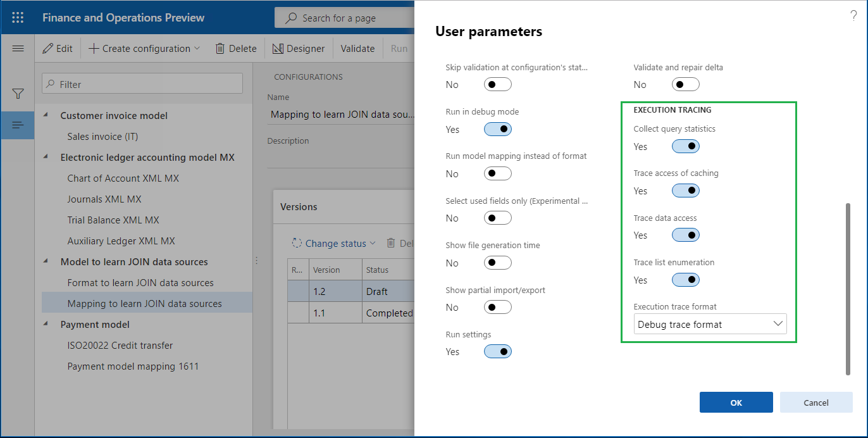Click the Edit pencil icon
Image resolution: width=868 pixels, height=438 pixels.
coord(48,48)
